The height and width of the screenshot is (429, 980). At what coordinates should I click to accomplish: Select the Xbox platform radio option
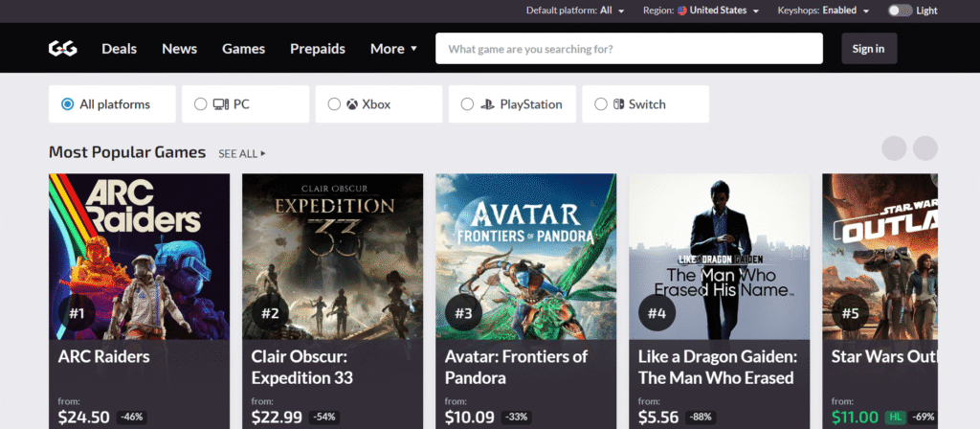pos(379,104)
